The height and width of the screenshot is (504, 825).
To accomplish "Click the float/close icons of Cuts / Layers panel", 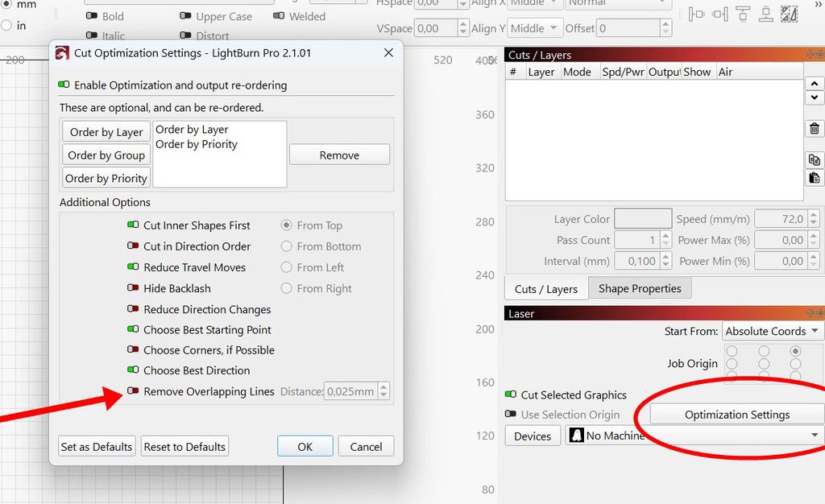I will coord(815,54).
